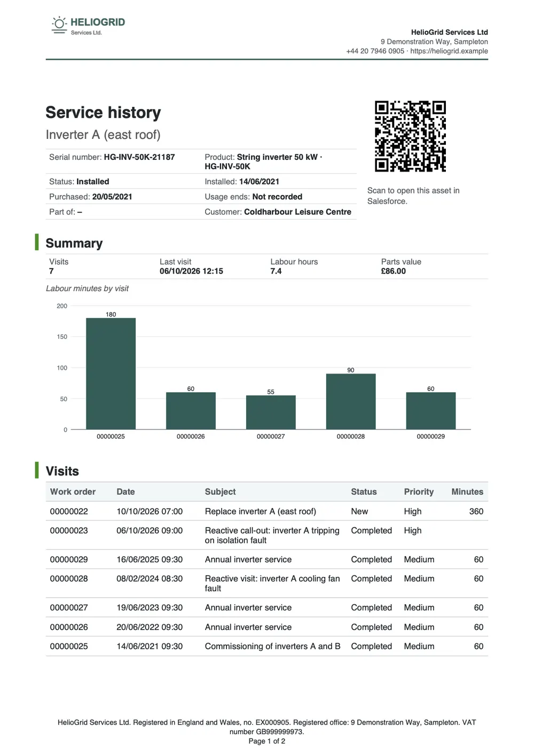Select work order 00000023 in the table
Image resolution: width=534 pixels, height=756 pixels.
[x=69, y=531]
